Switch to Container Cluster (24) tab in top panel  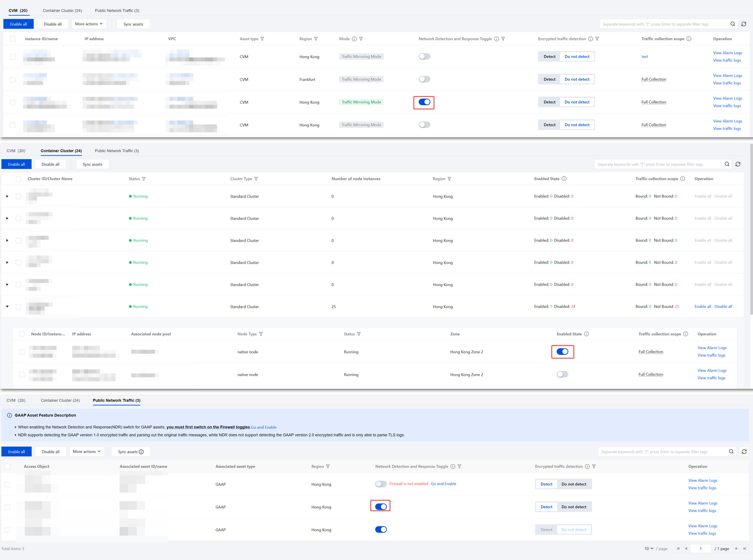click(x=62, y=11)
